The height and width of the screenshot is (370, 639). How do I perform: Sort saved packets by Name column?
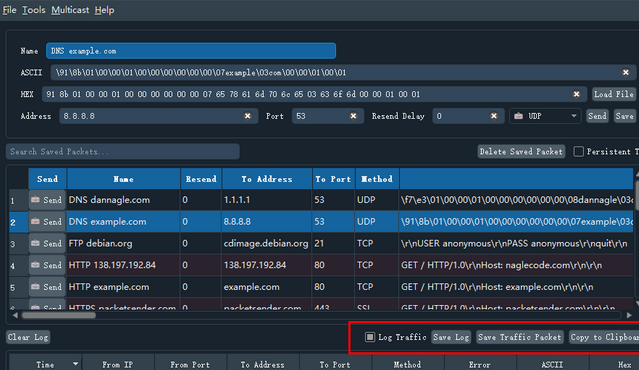[x=123, y=179]
